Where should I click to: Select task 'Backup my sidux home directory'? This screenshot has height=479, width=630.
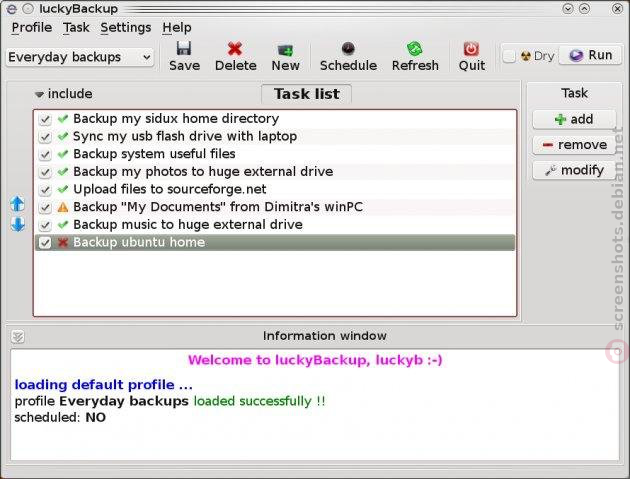(275, 119)
